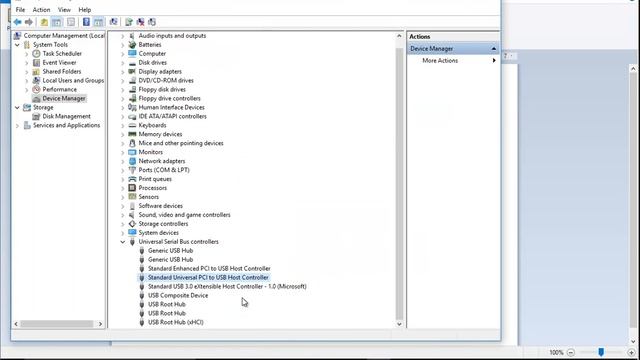Screen dimensions: 640x360
Task: Expand the Network adapters category
Action: click(122, 161)
